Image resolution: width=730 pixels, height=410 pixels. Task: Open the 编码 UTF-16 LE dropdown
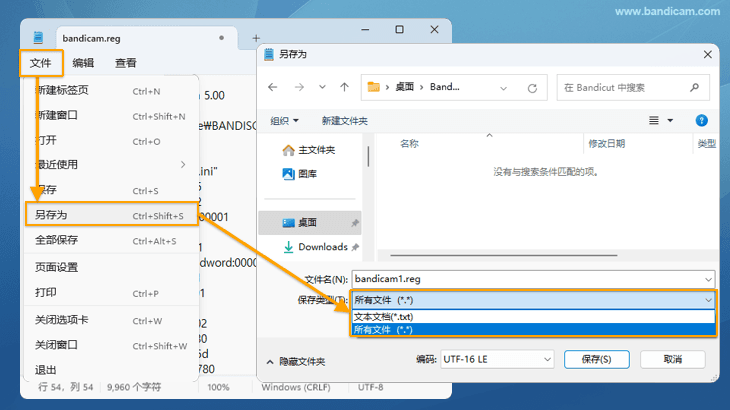pyautogui.click(x=497, y=359)
